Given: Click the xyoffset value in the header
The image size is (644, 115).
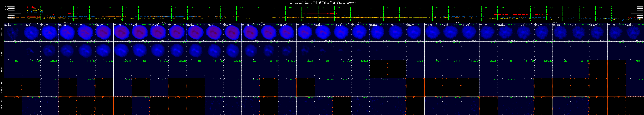Looking at the screenshot, I should tap(306, 3).
